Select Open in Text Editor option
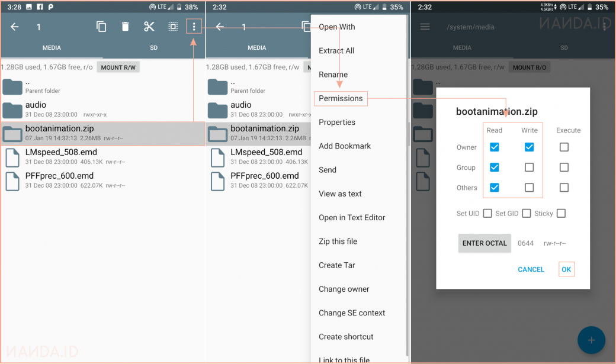The height and width of the screenshot is (364, 616). (352, 218)
